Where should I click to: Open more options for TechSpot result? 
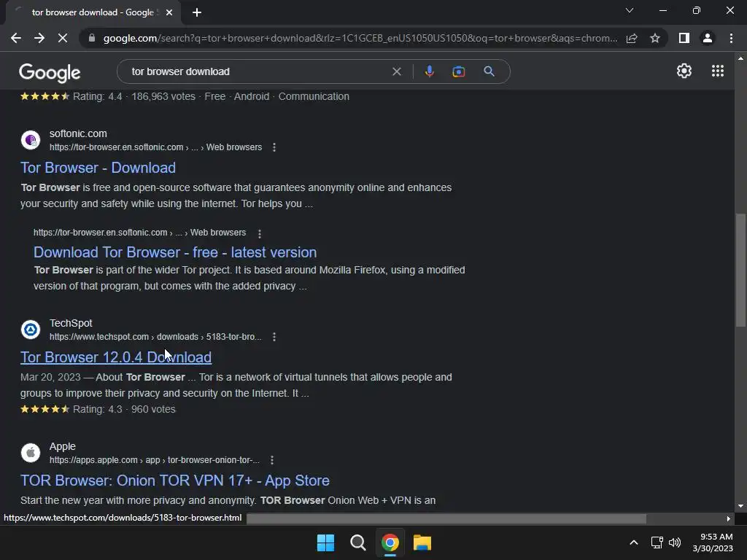tap(274, 337)
